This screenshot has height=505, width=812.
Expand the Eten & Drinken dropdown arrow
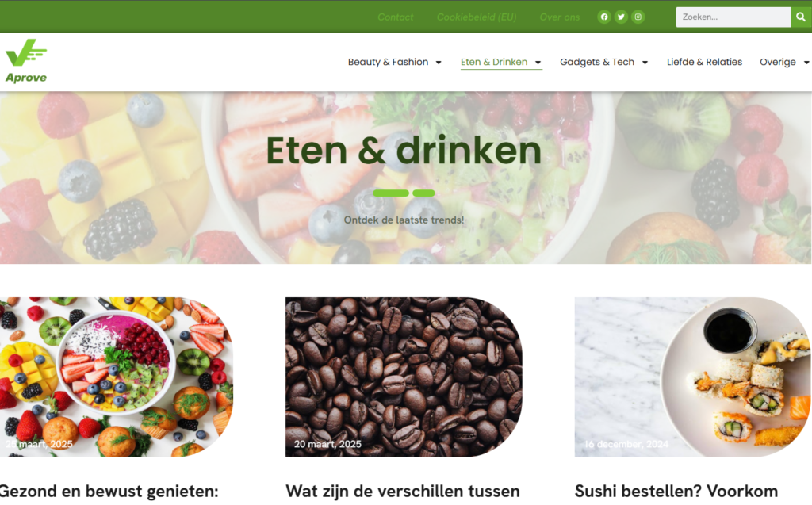[538, 63]
